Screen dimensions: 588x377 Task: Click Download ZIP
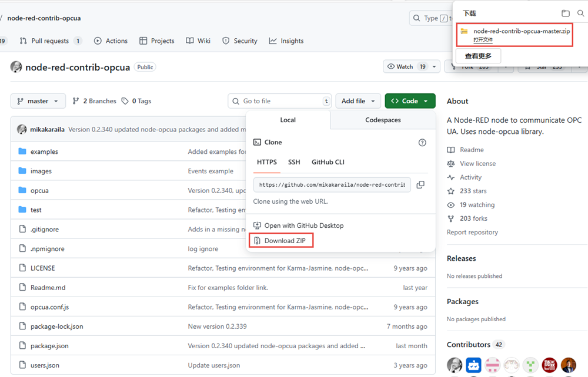[281, 241]
